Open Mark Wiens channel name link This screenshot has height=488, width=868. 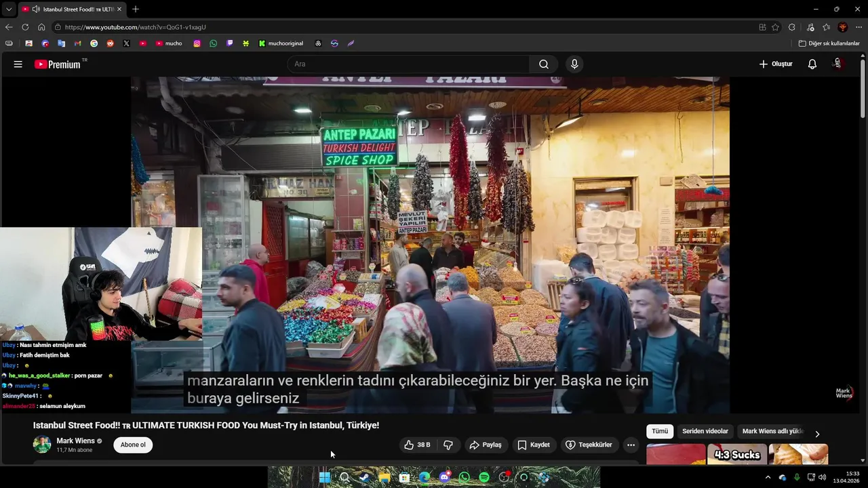[75, 441]
